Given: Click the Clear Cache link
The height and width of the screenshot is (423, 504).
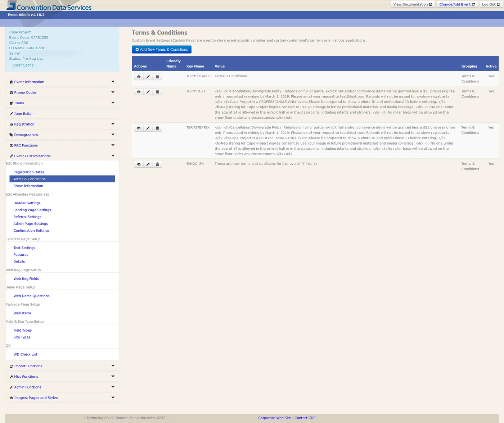Looking at the screenshot, I should pyautogui.click(x=23, y=65).
